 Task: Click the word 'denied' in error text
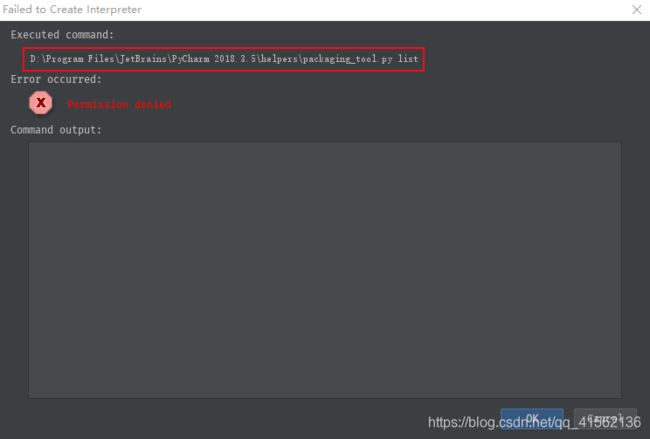(153, 104)
